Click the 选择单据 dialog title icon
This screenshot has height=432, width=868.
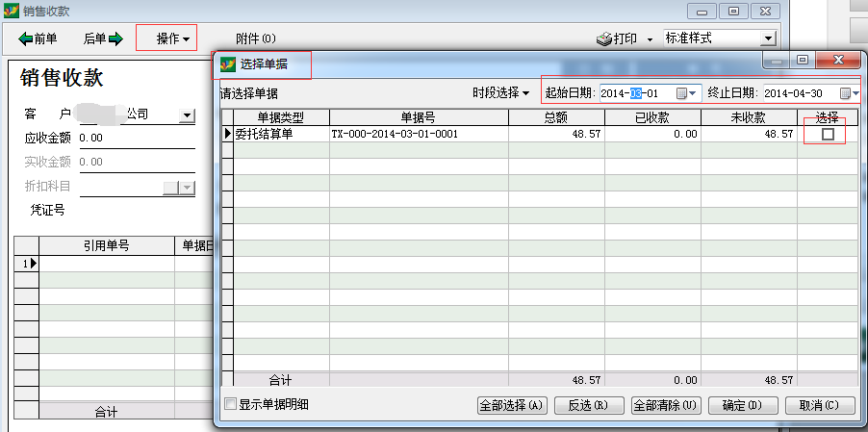point(228,65)
